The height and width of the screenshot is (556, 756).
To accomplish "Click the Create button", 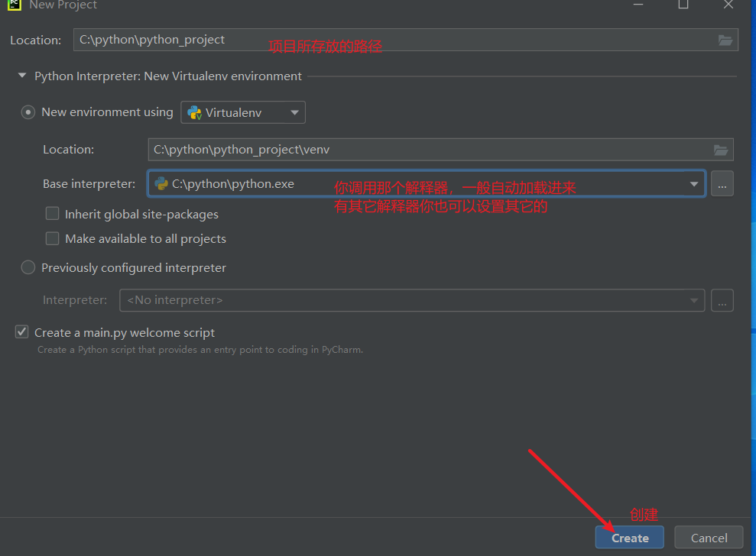I will click(x=630, y=537).
